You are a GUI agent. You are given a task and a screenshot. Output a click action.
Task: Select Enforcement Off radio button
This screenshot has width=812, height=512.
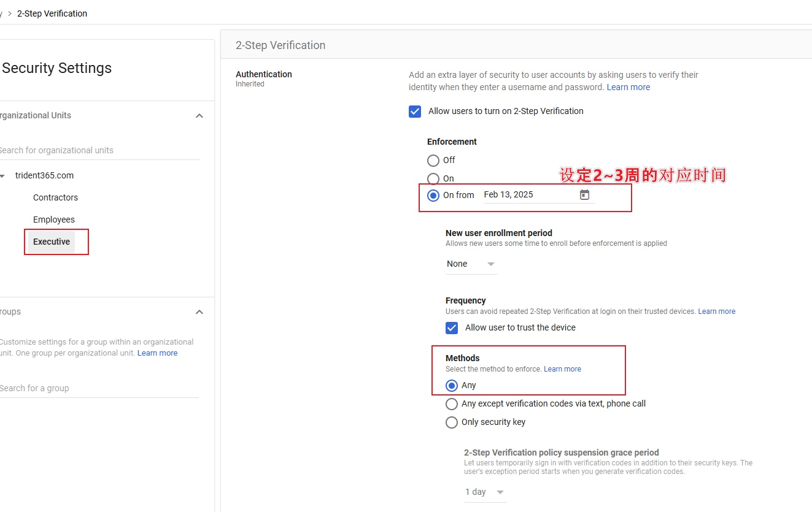tap(433, 161)
